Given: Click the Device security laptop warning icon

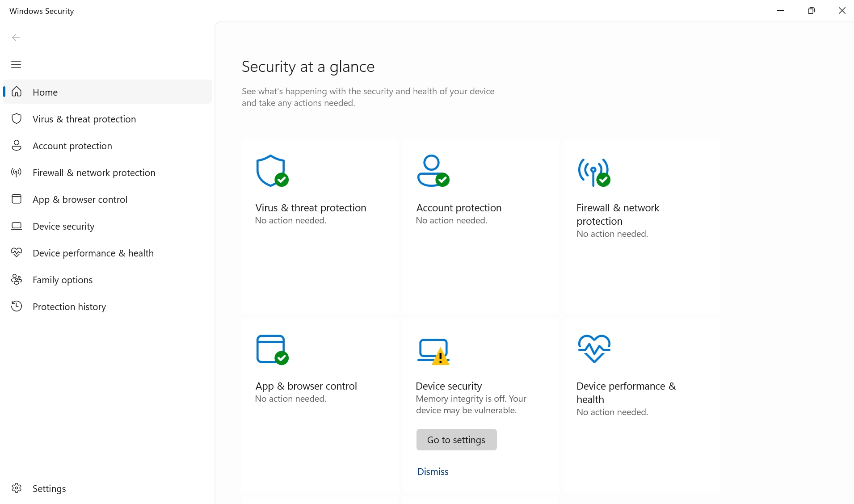Looking at the screenshot, I should point(433,351).
